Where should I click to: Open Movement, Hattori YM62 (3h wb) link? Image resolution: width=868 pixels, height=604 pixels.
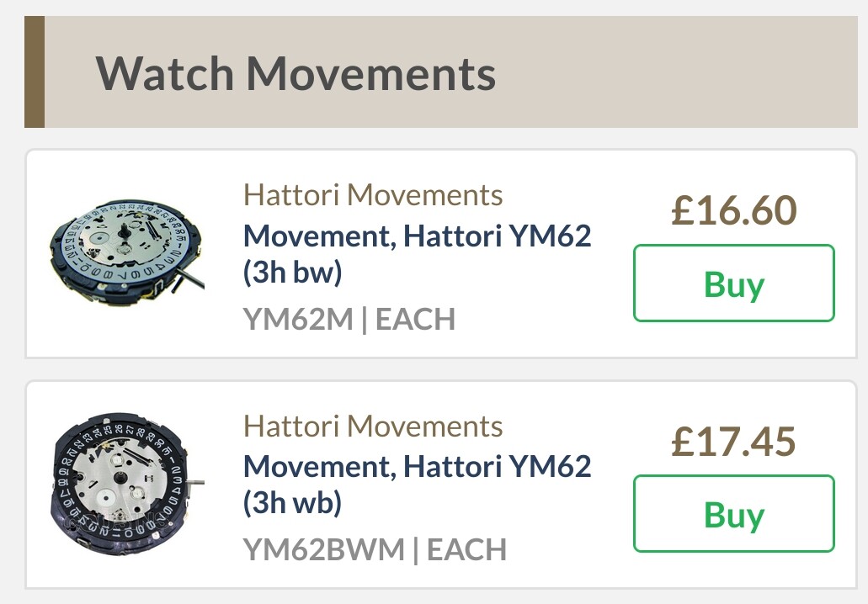point(418,485)
